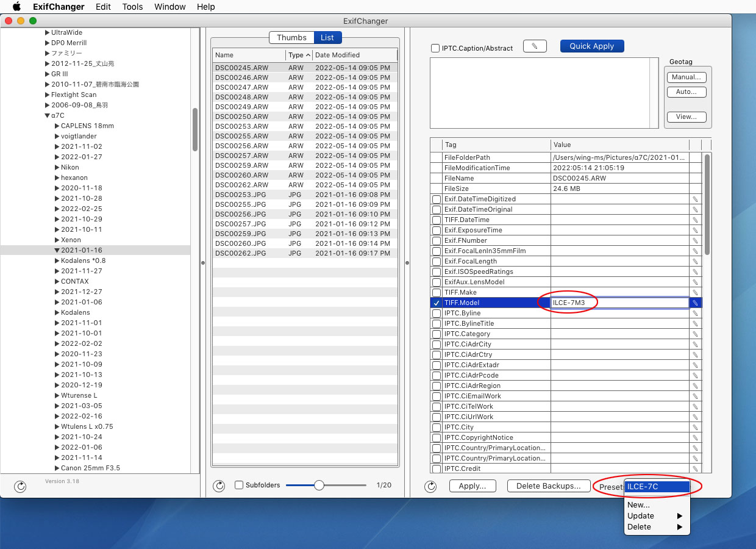Click pencil icon in IPTC.BylineTitle row
This screenshot has height=549, width=756.
pos(695,323)
